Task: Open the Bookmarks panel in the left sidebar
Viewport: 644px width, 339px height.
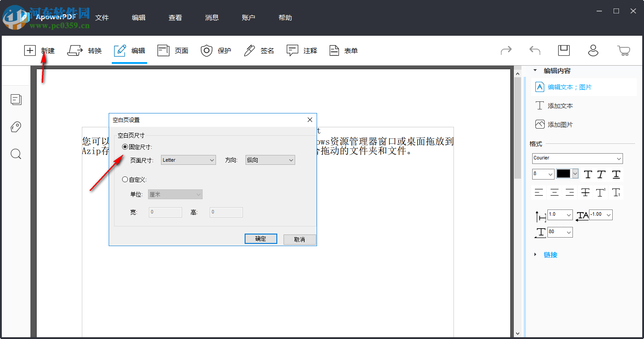Action: click(x=16, y=127)
